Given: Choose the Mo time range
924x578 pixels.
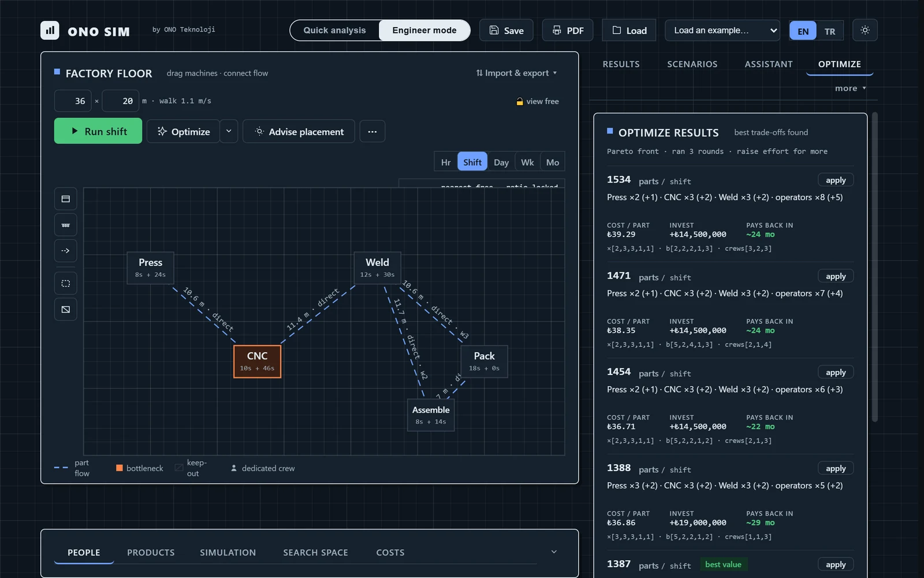Looking at the screenshot, I should (x=553, y=162).
